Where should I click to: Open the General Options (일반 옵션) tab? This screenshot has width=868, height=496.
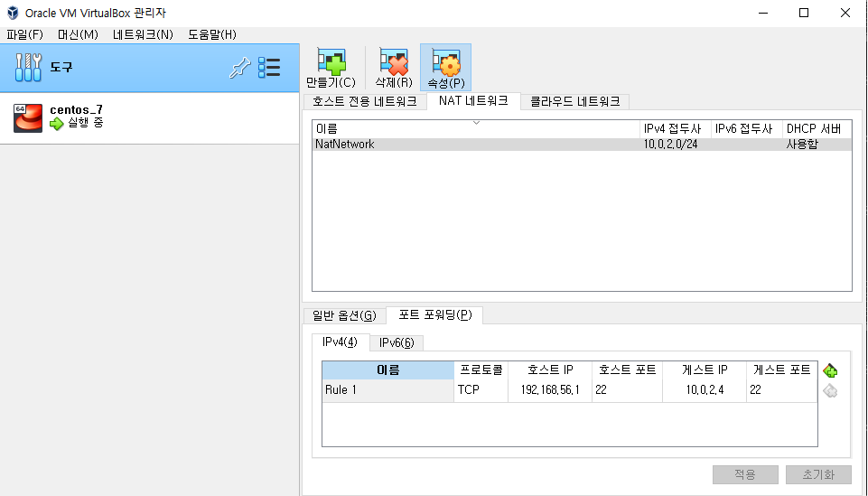pyautogui.click(x=344, y=315)
